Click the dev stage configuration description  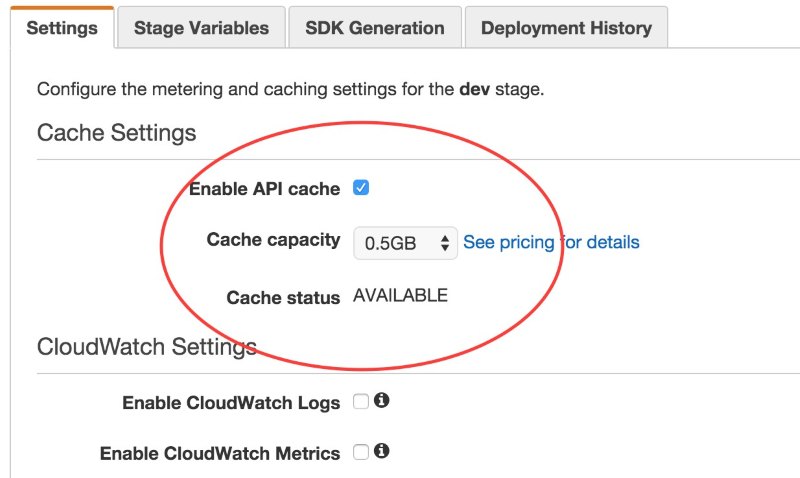(290, 89)
